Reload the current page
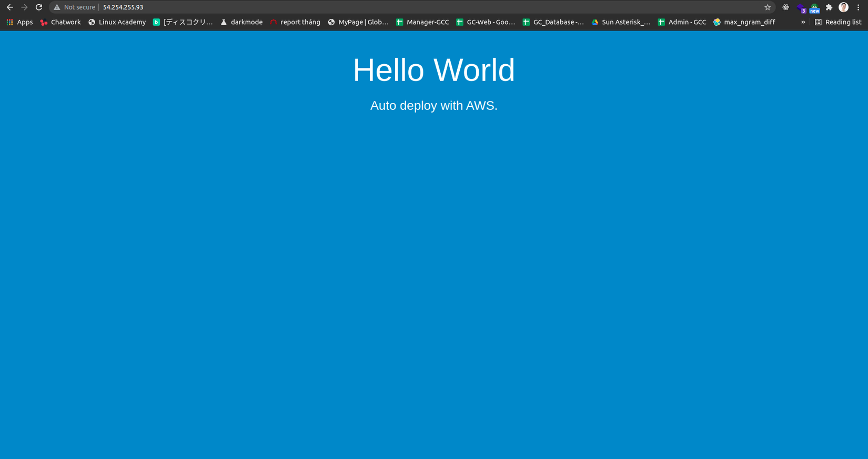 39,7
